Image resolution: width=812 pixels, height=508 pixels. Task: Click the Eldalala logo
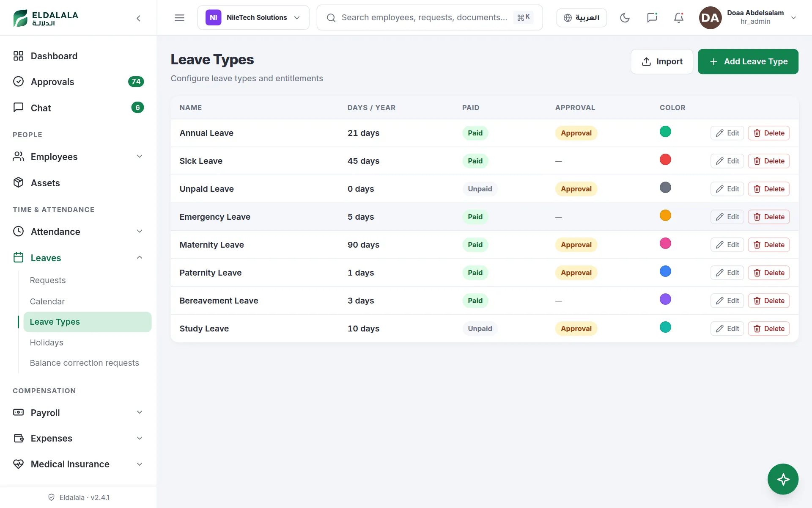[46, 18]
